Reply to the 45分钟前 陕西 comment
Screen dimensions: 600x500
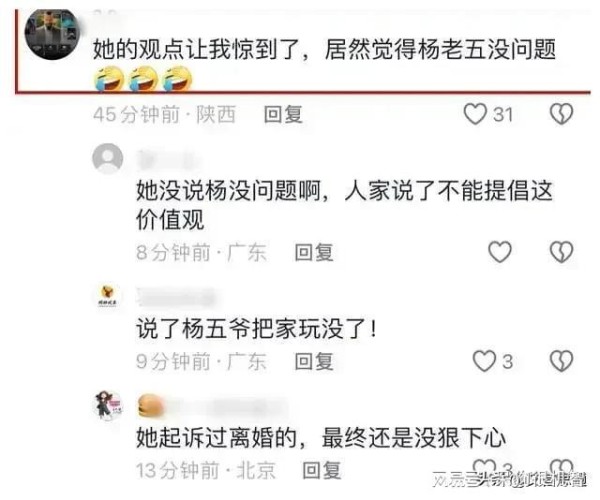point(283,114)
